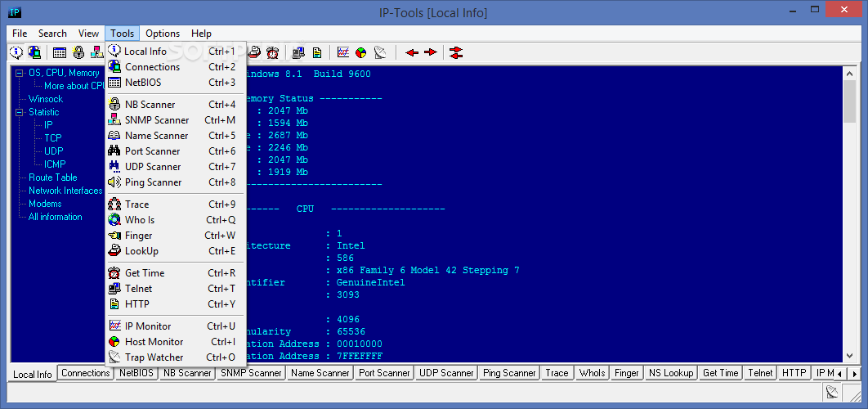Choose NetBIOS in the Tools menu
The image size is (868, 409).
(x=176, y=82)
